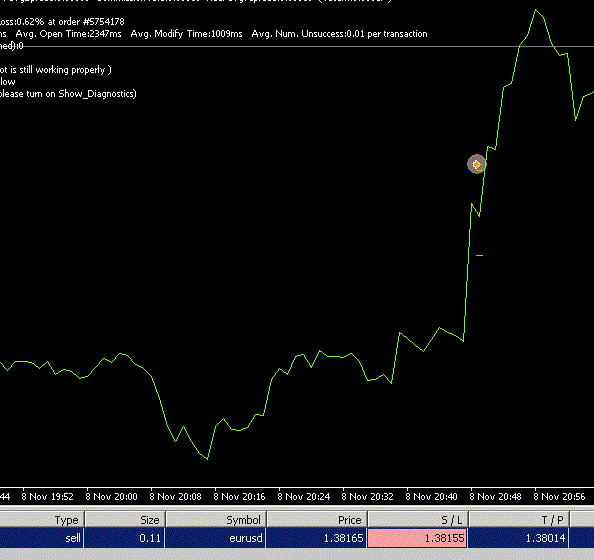Screen dimensions: 594x560
Task: Click the 'Avg. Modify Time:1009ms' text
Action: [186, 34]
